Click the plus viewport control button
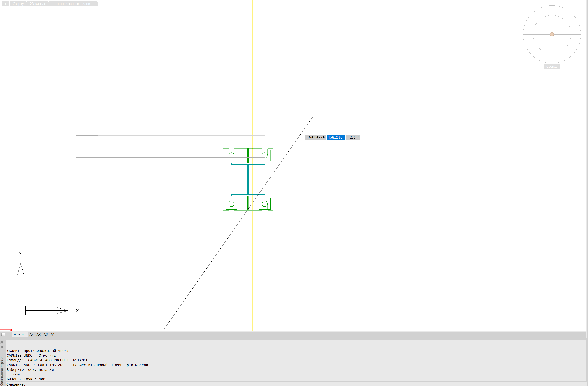 tap(5, 4)
